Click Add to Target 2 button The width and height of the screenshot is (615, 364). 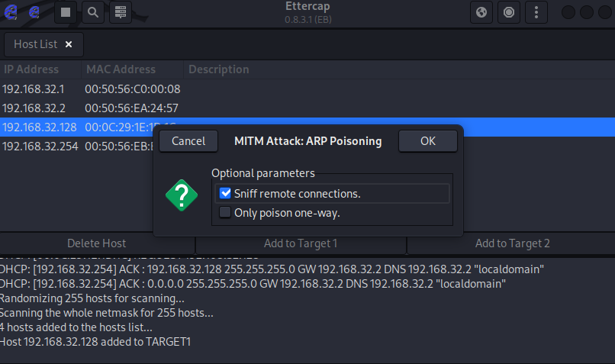(512, 243)
